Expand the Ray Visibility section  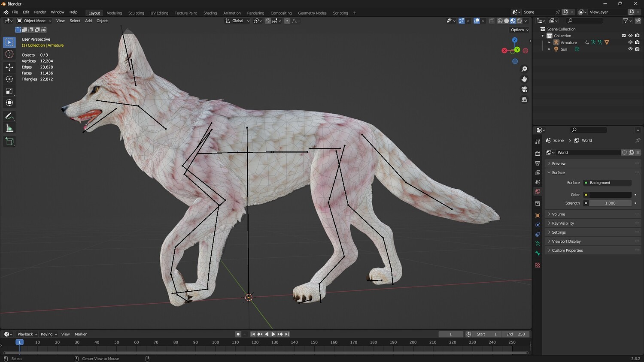pos(562,223)
